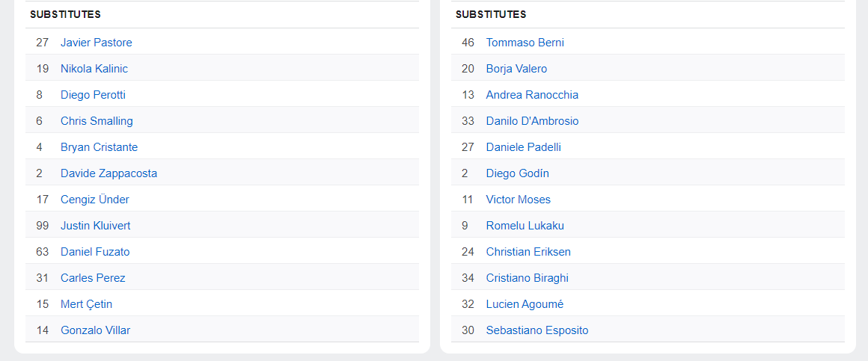
Task: View Danilo D'Ambrosio's profile
Action: click(x=532, y=121)
